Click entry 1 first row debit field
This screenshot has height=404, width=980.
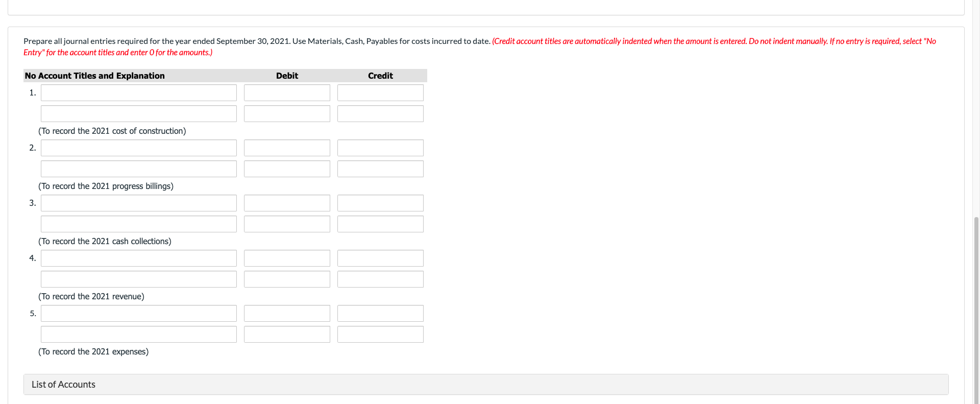pyautogui.click(x=287, y=92)
